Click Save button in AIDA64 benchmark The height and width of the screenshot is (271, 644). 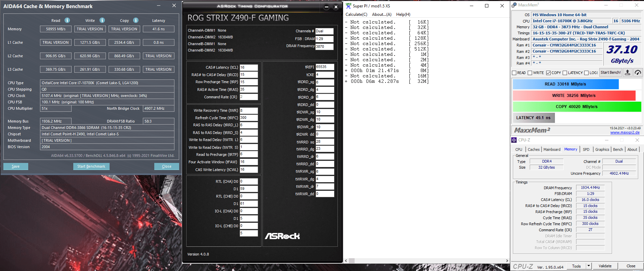tap(16, 166)
